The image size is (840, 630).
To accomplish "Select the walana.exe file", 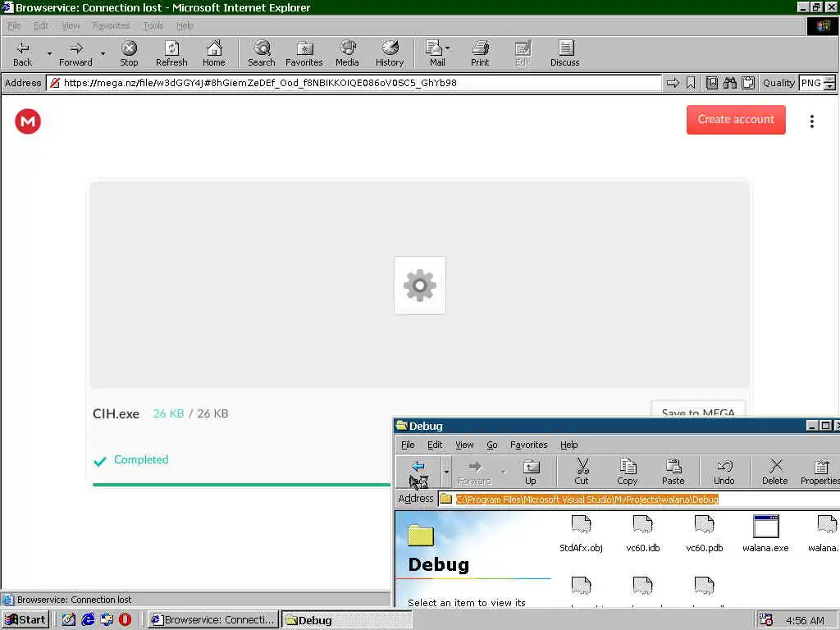I will click(765, 533).
